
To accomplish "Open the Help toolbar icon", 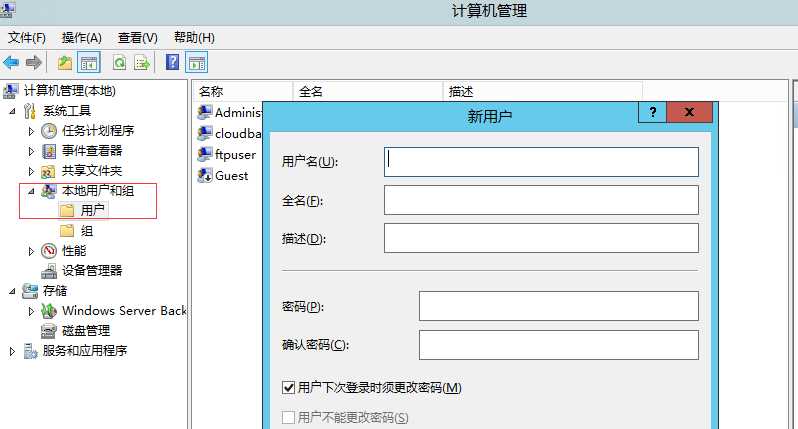I will [173, 62].
